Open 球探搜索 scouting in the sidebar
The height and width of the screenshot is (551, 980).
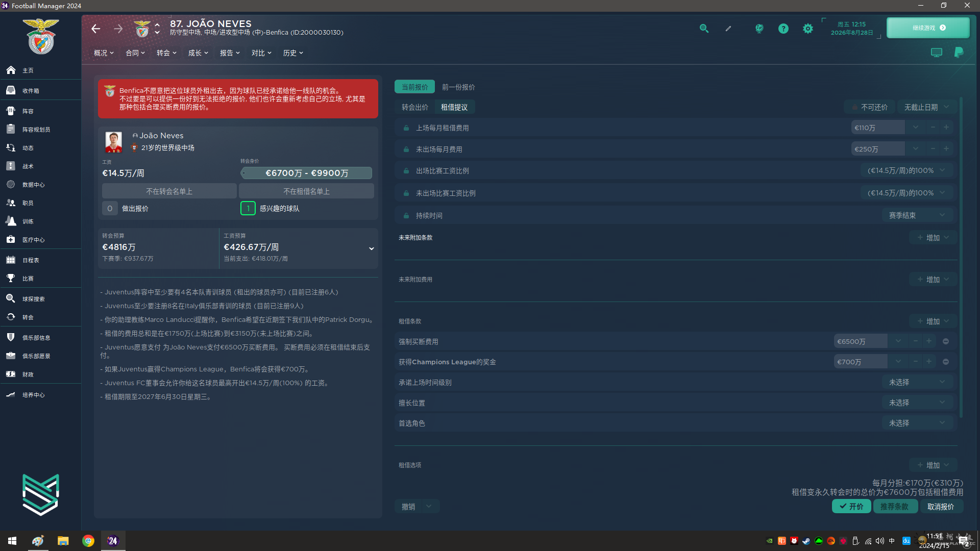pyautogui.click(x=40, y=299)
